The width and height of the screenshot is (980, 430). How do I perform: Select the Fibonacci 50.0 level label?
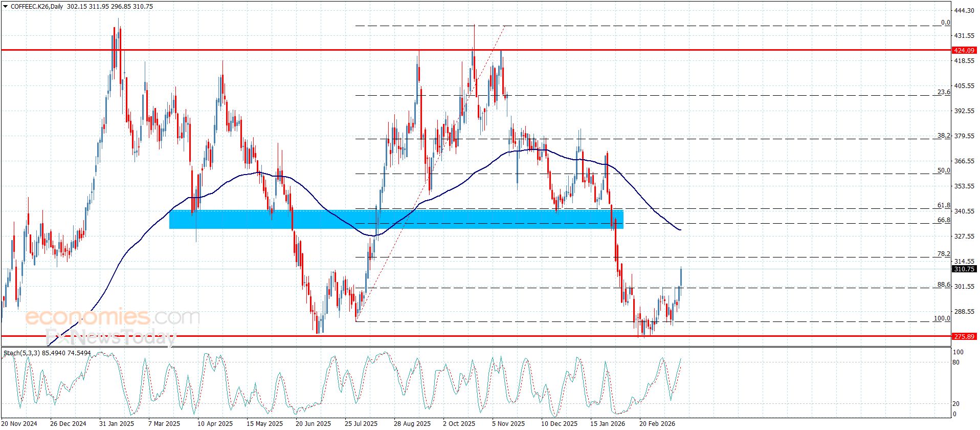pyautogui.click(x=944, y=170)
